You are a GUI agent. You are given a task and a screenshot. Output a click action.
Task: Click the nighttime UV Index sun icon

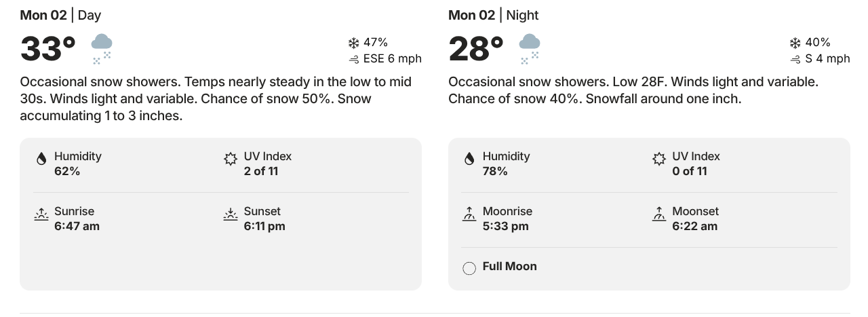coord(658,159)
